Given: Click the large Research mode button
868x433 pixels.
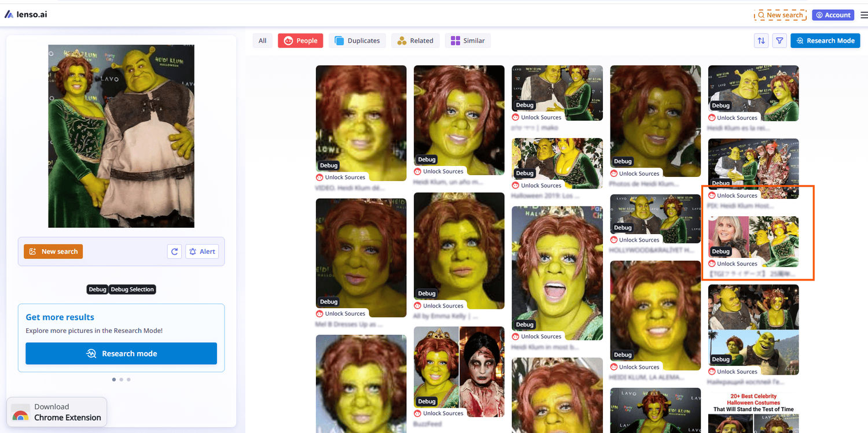Looking at the screenshot, I should [121, 354].
